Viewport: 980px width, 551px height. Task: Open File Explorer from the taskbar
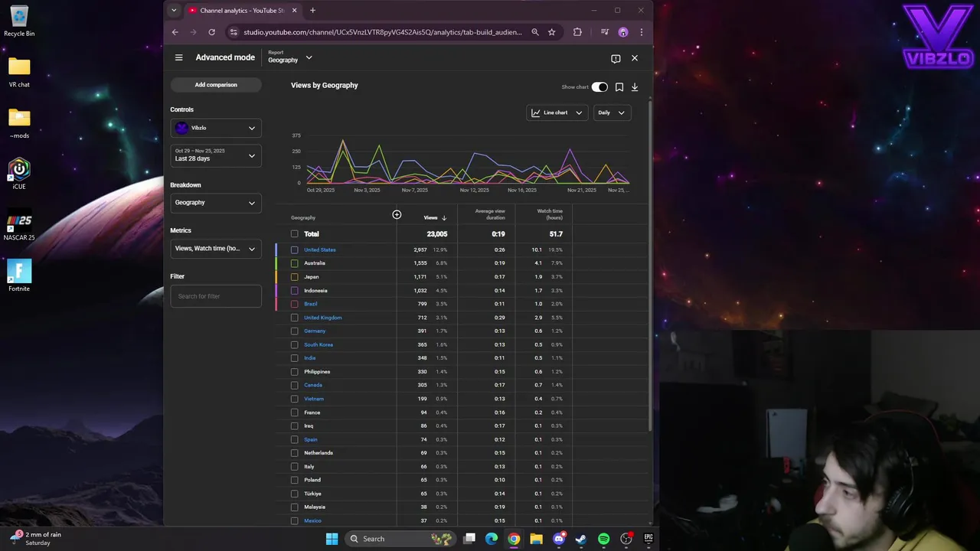pyautogui.click(x=536, y=539)
